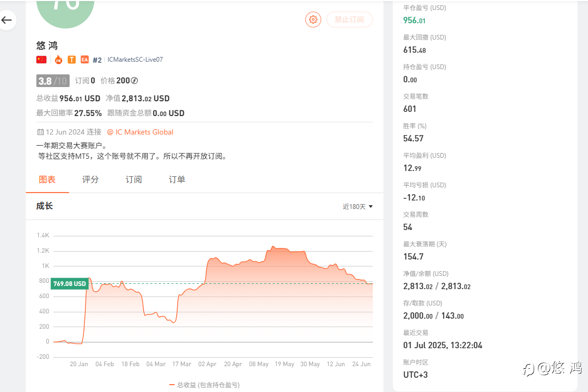Open the @ IC Markets Global link

(140, 132)
